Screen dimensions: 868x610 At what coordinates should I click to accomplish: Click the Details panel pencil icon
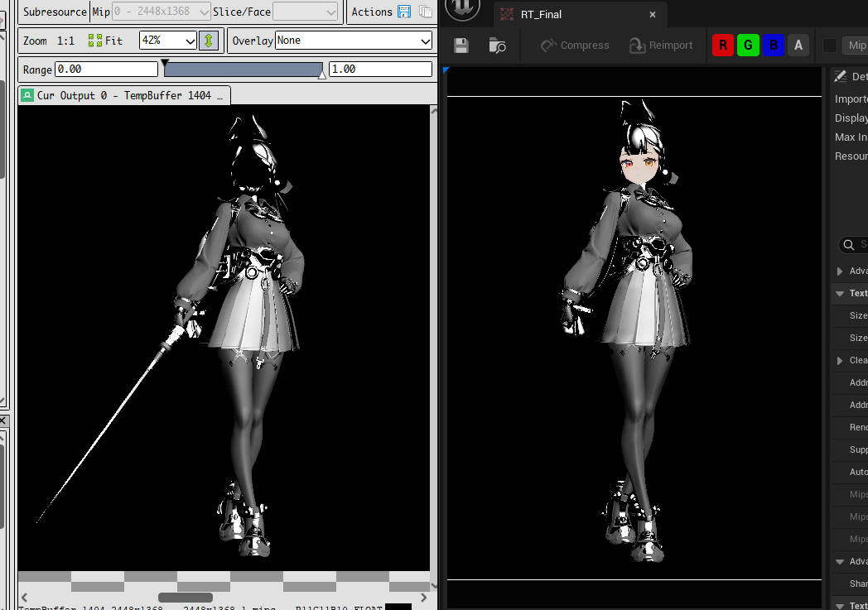(x=841, y=76)
